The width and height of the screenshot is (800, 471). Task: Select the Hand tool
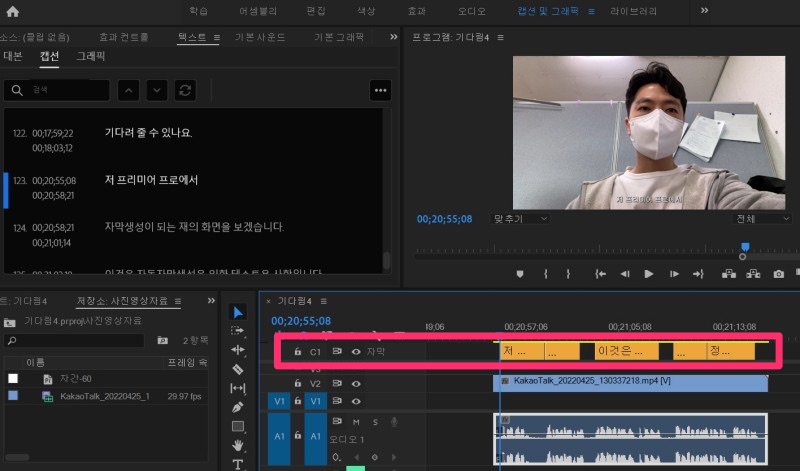pyautogui.click(x=238, y=445)
